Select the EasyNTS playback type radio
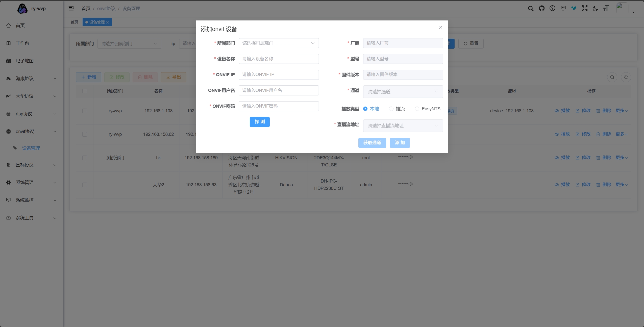The height and width of the screenshot is (327, 644). pos(417,109)
